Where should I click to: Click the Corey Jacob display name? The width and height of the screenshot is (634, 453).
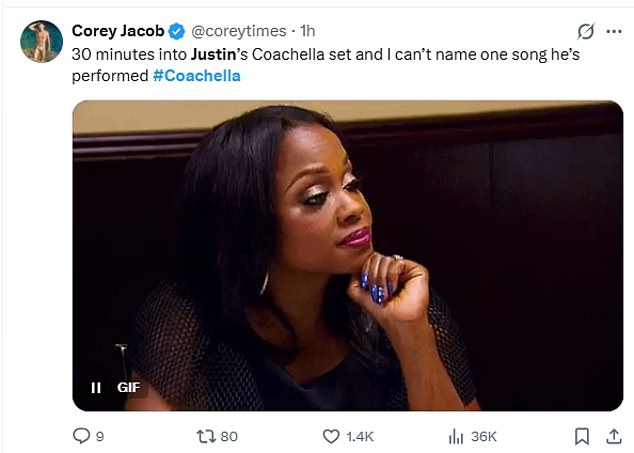(118, 30)
